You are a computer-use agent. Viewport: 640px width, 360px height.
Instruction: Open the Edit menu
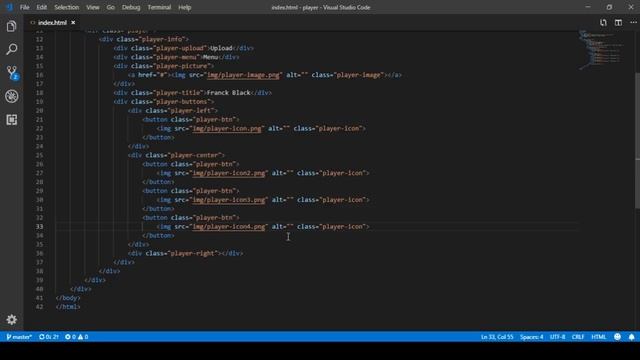42,7
